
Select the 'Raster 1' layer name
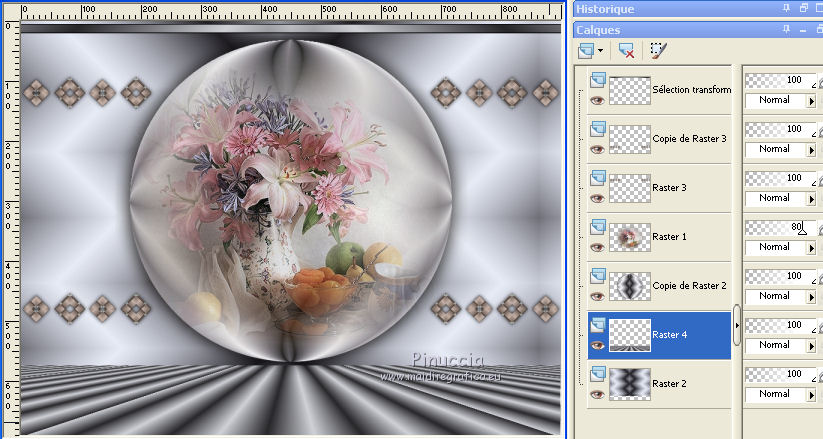(669, 237)
